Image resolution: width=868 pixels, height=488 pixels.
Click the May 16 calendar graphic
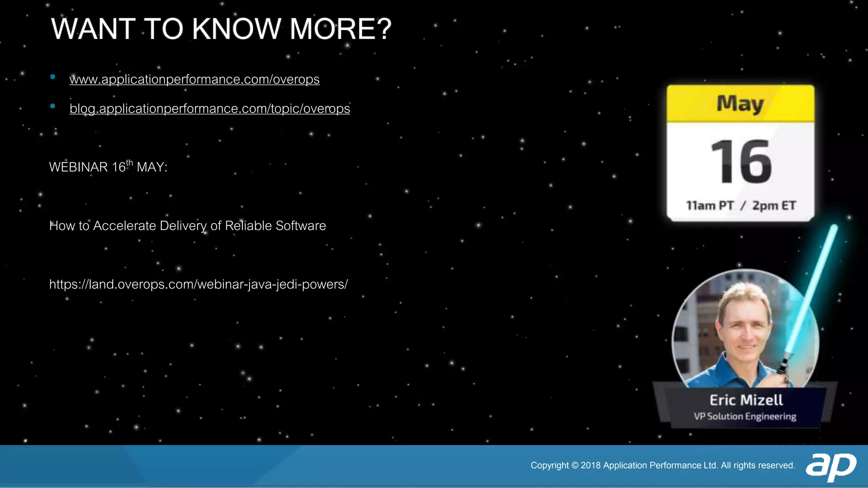(x=740, y=153)
